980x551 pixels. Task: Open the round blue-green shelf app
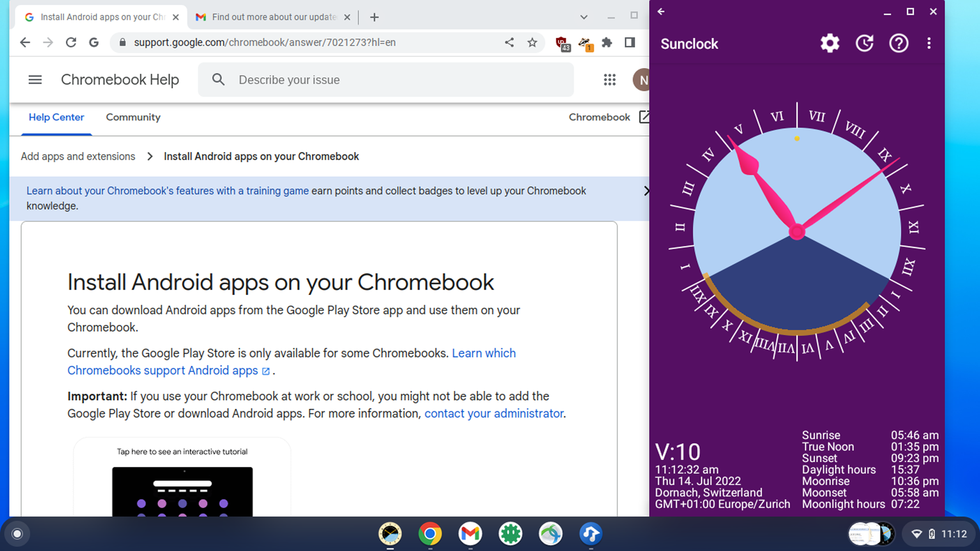click(x=550, y=534)
